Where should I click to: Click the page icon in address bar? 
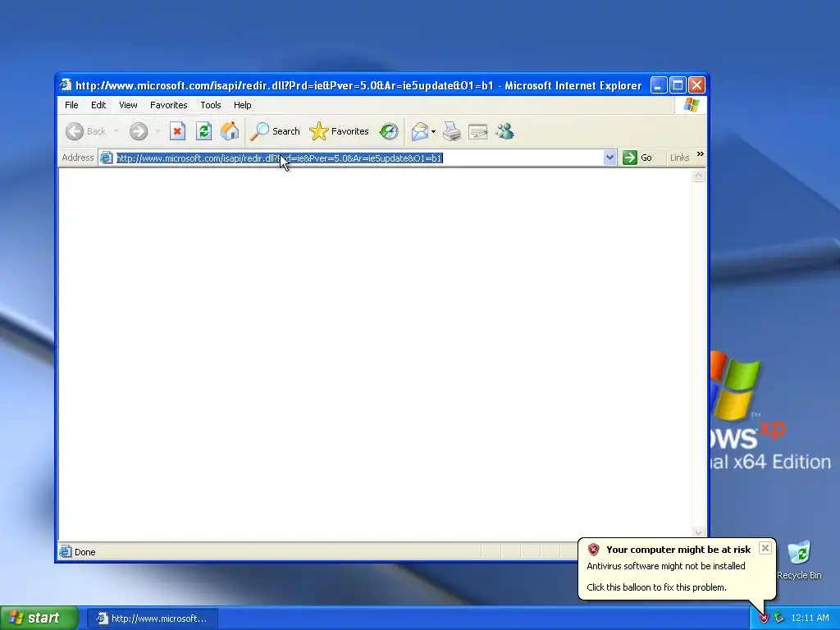[x=107, y=157]
